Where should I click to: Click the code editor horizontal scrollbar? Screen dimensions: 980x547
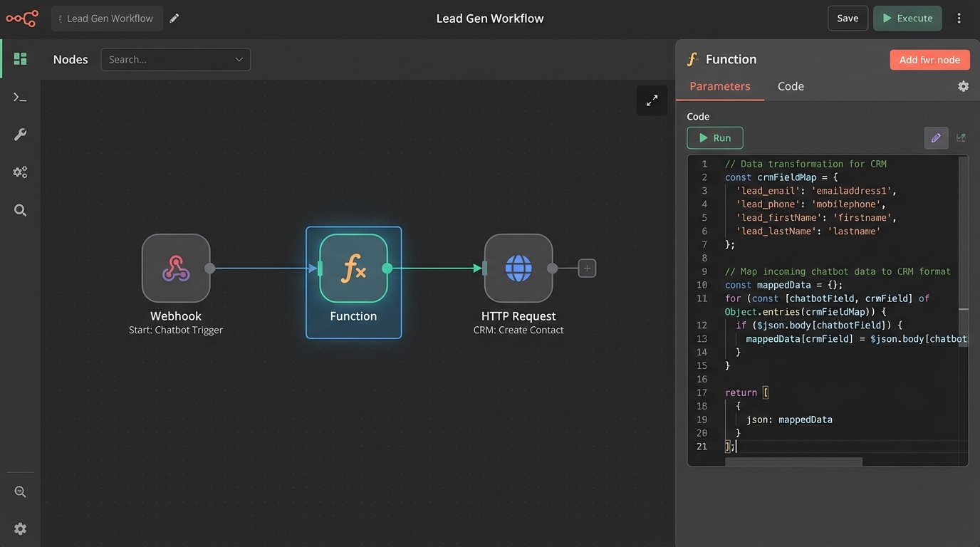click(793, 462)
